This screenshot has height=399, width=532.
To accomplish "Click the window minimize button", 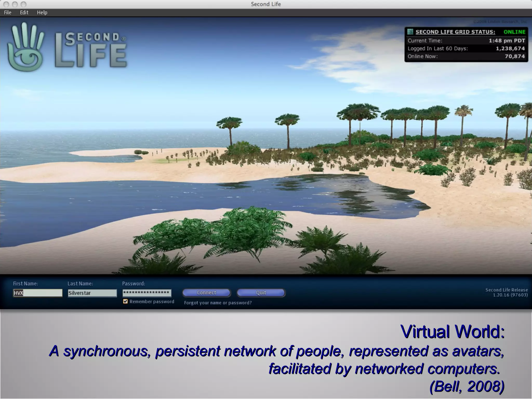I will [x=15, y=4].
